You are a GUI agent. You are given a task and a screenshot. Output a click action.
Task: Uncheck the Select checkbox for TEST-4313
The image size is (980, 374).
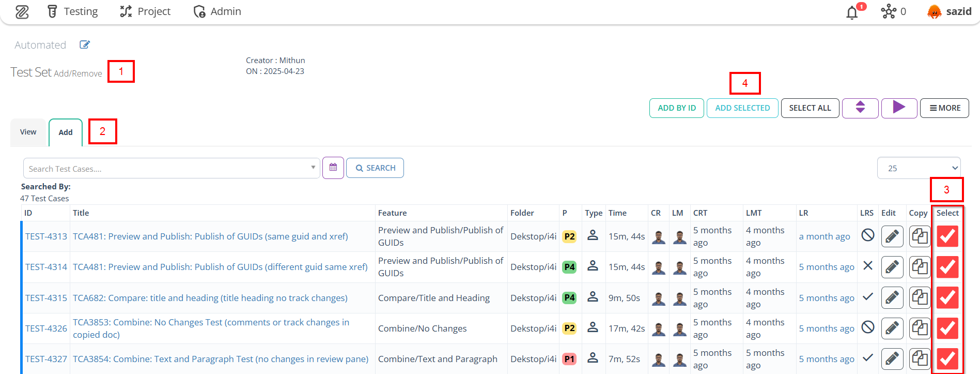click(947, 236)
